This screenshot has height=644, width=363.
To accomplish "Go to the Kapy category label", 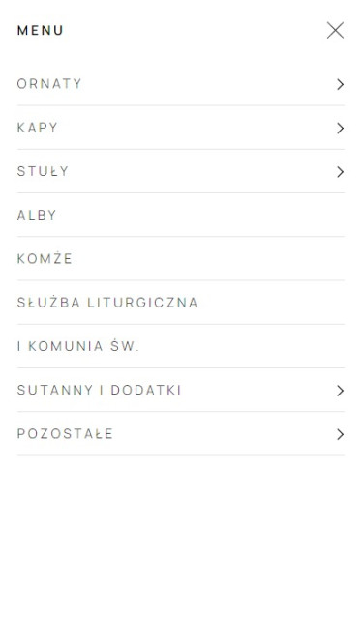I will coord(38,128).
